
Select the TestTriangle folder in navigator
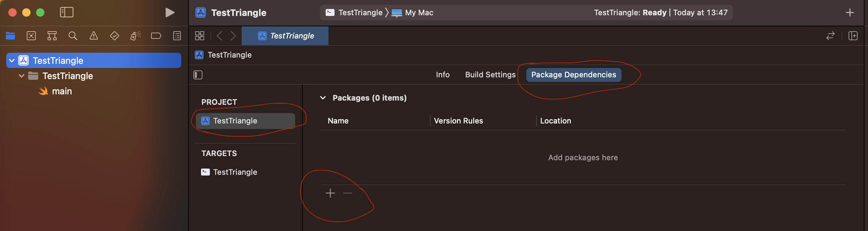(x=61, y=76)
